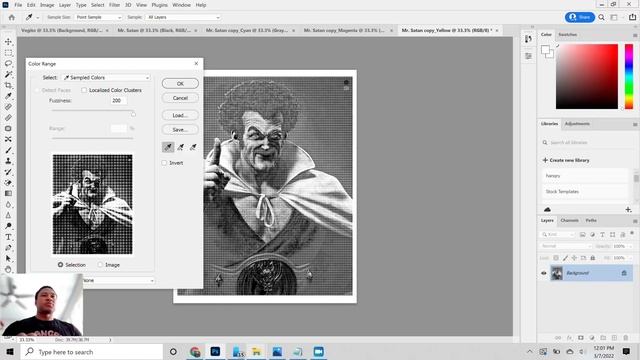
Task: Choose the Image preview radio button
Action: pos(100,265)
